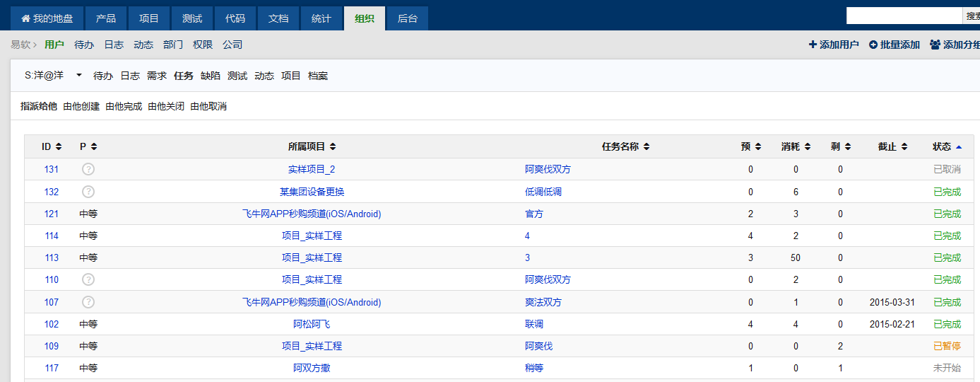Filter tasks by 由他创建
This screenshot has width=980, height=382.
point(81,106)
